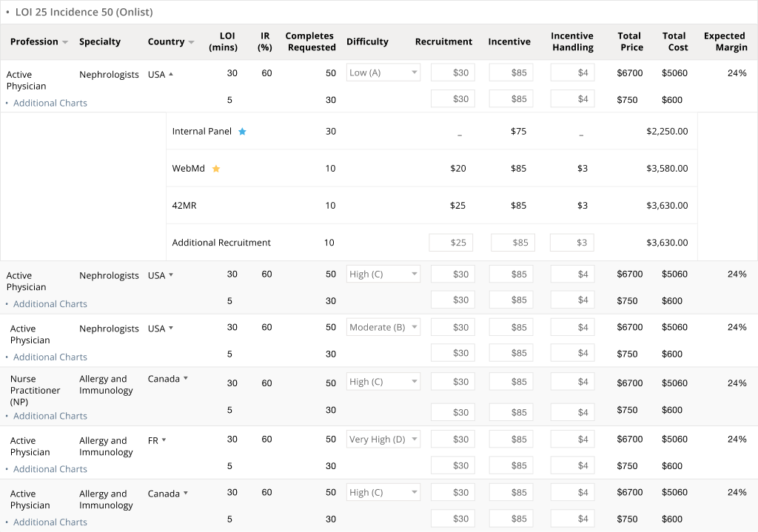Click Recruitment $30 field in Low (A) row
The height and width of the screenshot is (532, 758).
(453, 73)
